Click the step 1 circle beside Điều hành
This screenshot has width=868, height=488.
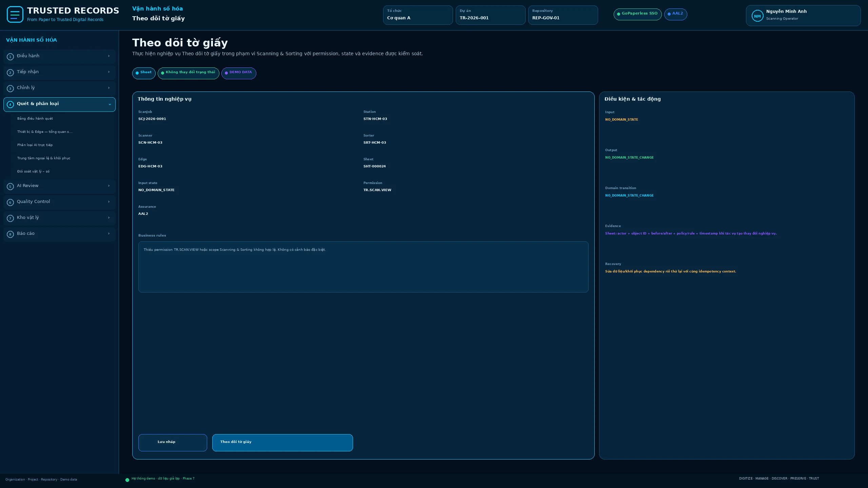coord(10,57)
